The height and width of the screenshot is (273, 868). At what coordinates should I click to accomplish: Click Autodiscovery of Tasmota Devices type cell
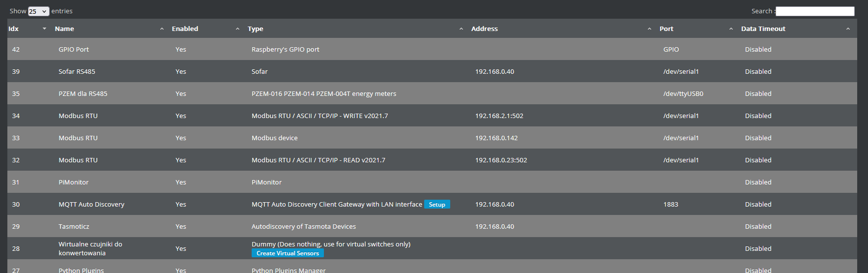[x=304, y=226]
